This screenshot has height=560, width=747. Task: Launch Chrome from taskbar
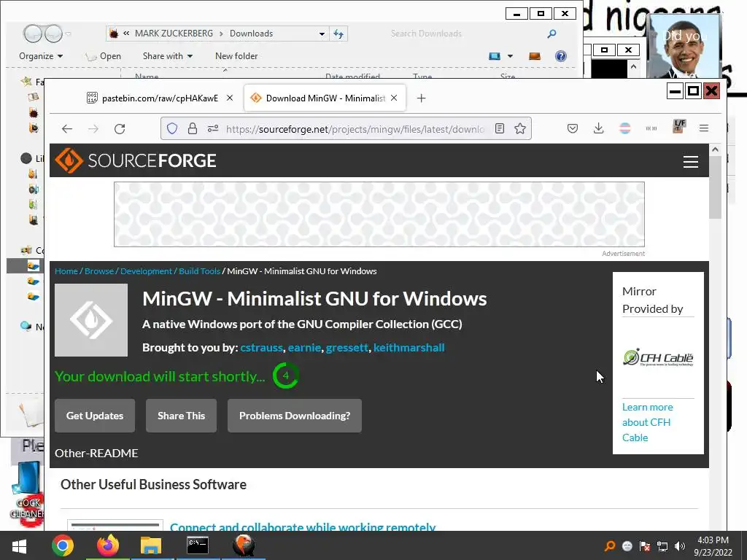(63, 545)
